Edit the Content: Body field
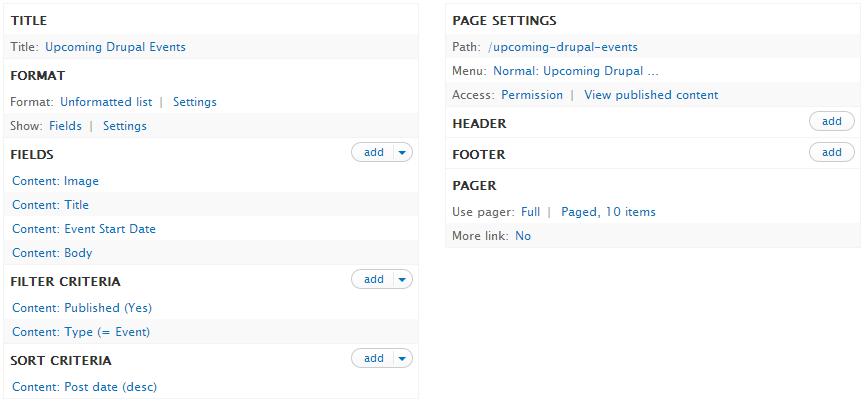This screenshot has width=867, height=403. tap(52, 253)
